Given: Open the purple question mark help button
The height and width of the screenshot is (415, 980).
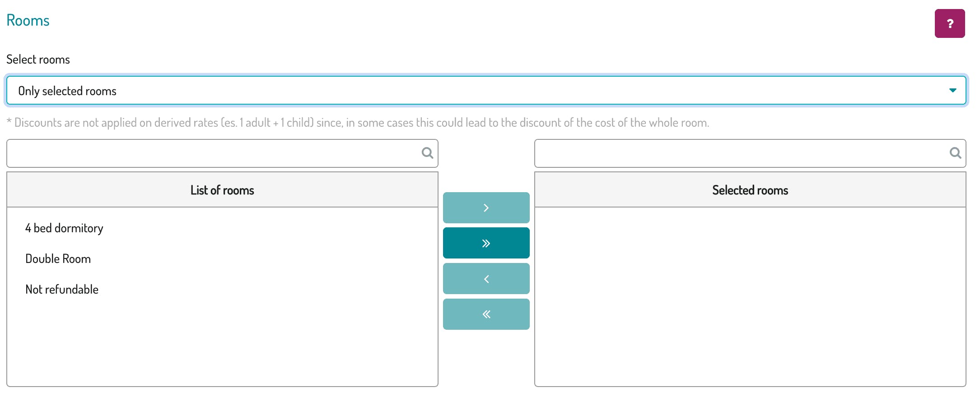Looking at the screenshot, I should coord(949,23).
